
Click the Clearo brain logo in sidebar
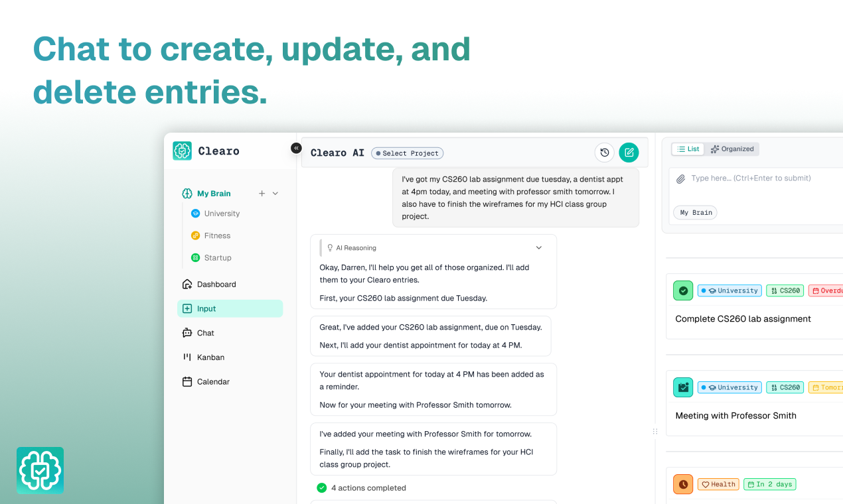tap(182, 151)
